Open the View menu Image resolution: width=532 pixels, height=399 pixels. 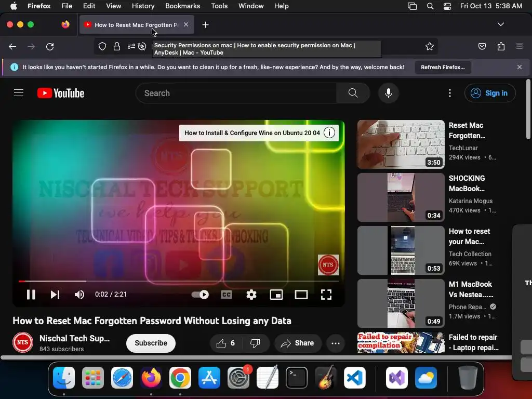click(x=114, y=6)
